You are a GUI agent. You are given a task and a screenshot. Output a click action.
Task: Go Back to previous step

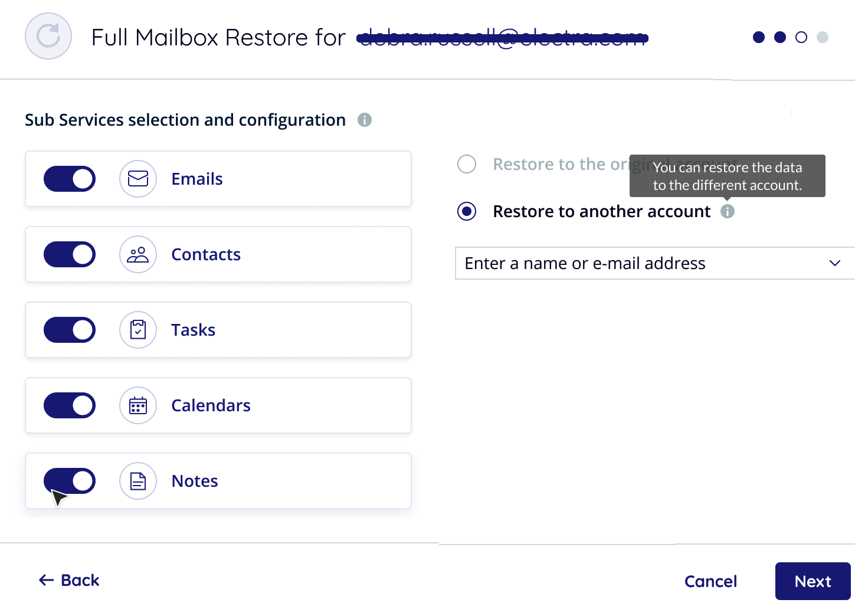pos(69,581)
